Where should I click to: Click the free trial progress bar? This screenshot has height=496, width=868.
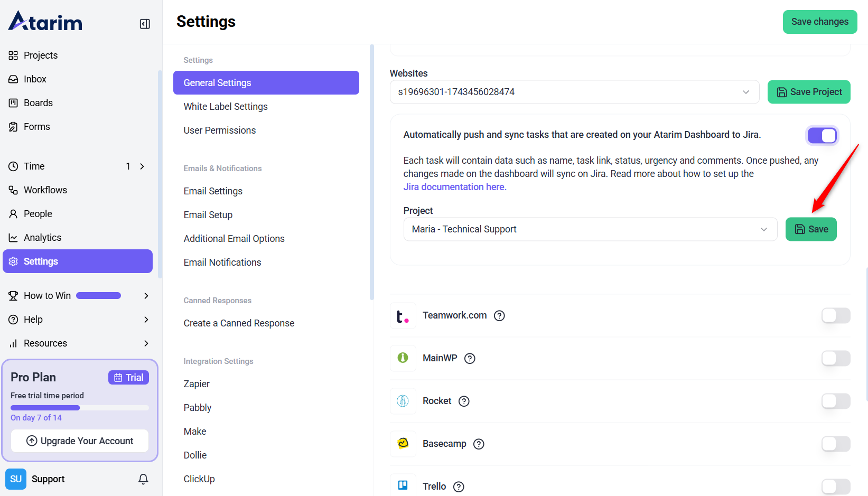coord(79,408)
